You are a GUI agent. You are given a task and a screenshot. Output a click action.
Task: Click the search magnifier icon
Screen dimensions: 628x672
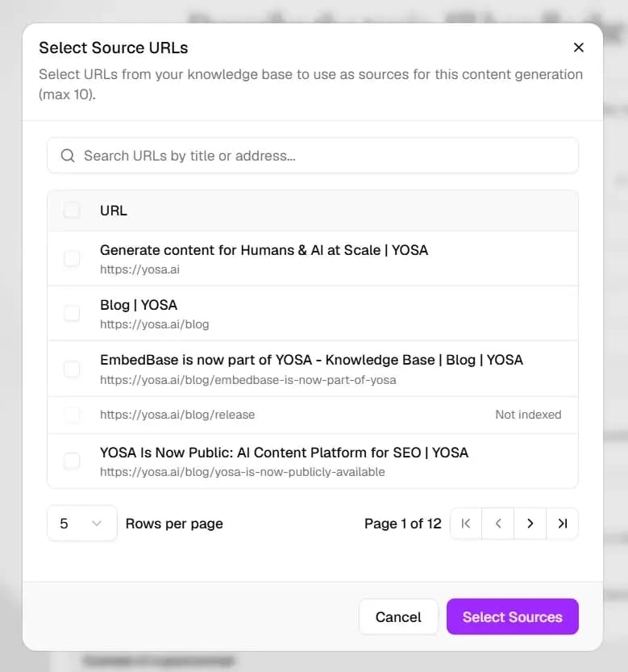click(x=68, y=156)
